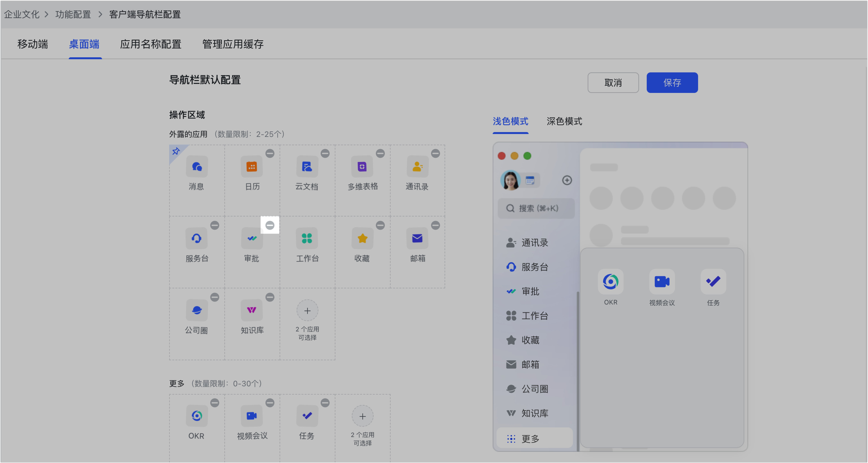Image resolution: width=868 pixels, height=463 pixels.
Task: Click the plus circle icon in preview
Action: tap(567, 180)
